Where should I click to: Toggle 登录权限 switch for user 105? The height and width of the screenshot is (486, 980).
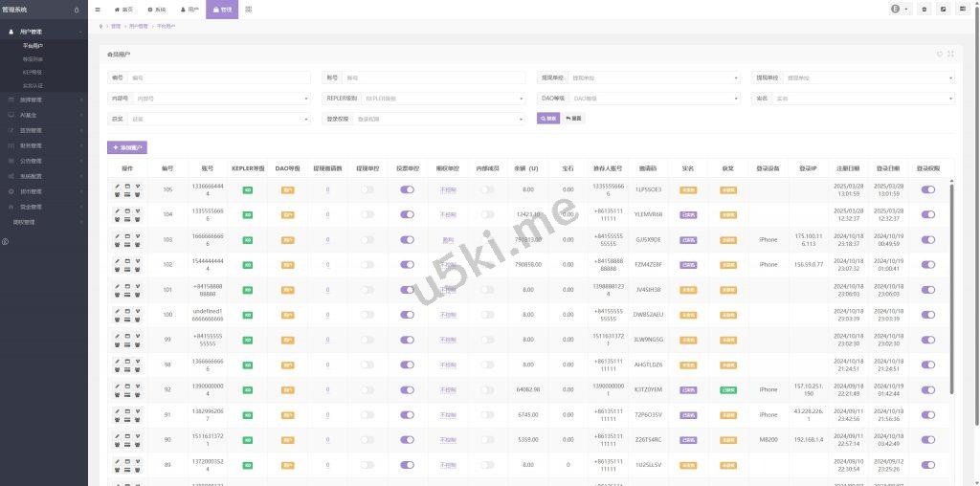[x=927, y=189]
